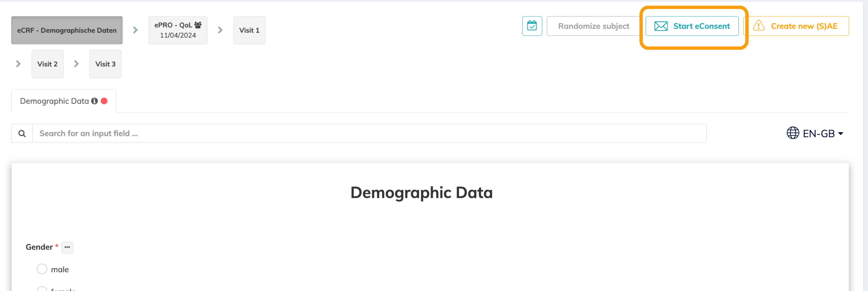Click the info icon beside Demographic Data tab

(94, 101)
